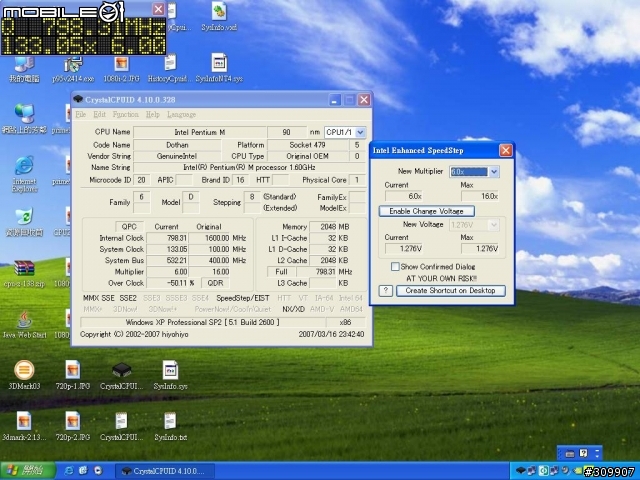Open the CrystalCPUID text file on the desktop bottom row
The height and width of the screenshot is (480, 640).
tap(122, 426)
